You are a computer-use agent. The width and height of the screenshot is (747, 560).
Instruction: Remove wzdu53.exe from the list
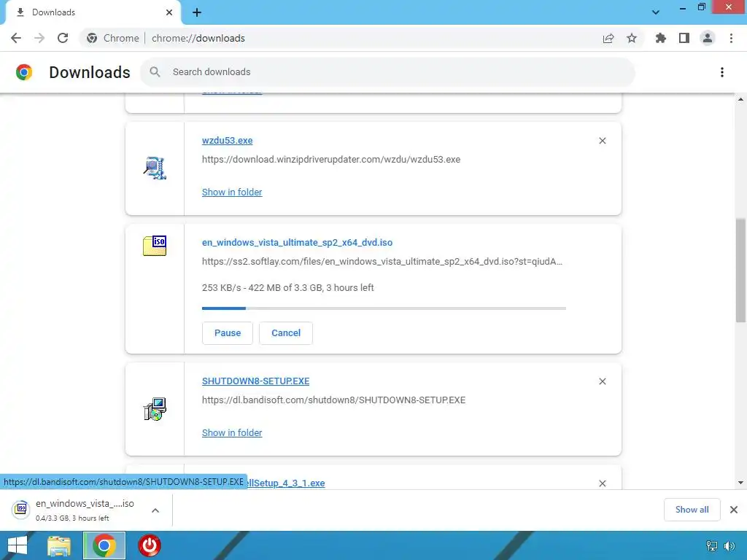point(602,141)
